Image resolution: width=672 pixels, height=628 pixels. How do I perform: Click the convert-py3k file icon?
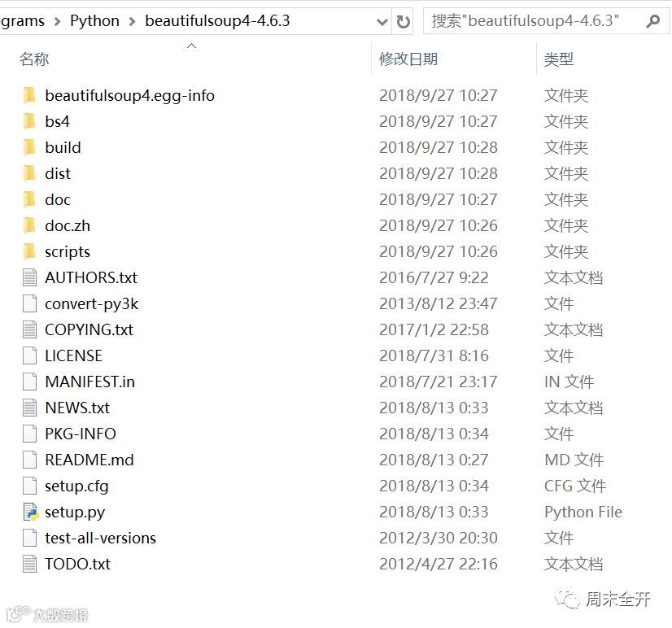pos(29,303)
